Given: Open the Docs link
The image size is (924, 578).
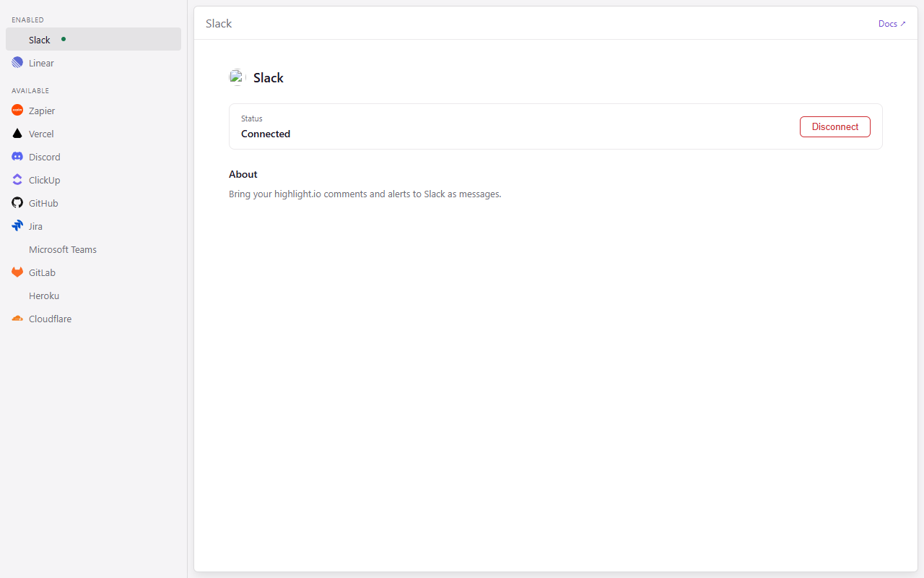Looking at the screenshot, I should (892, 24).
